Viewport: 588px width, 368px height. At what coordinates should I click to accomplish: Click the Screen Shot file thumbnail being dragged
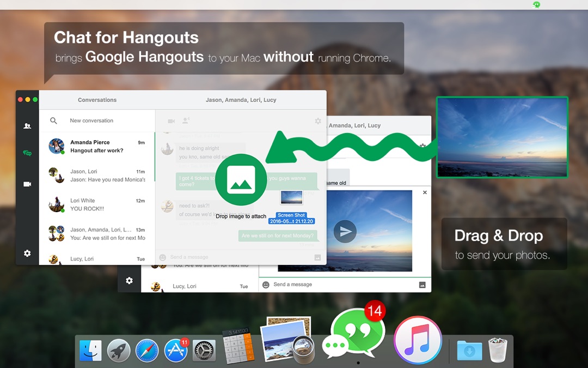coord(291,197)
